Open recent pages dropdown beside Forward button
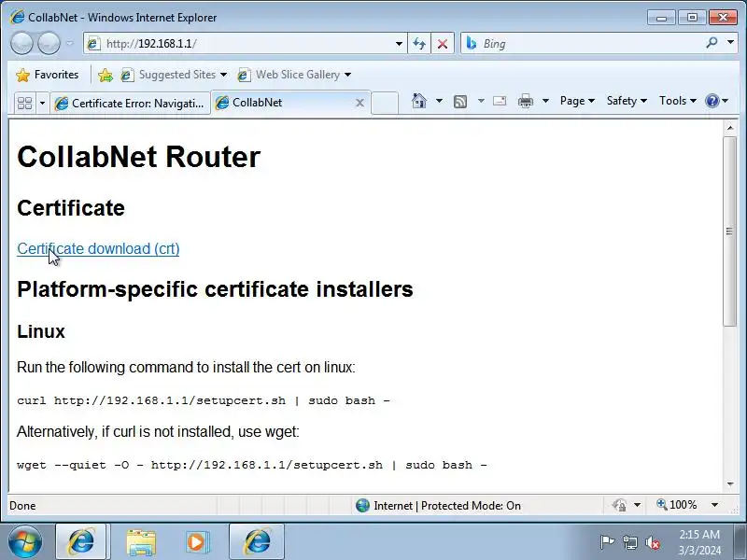 point(70,43)
